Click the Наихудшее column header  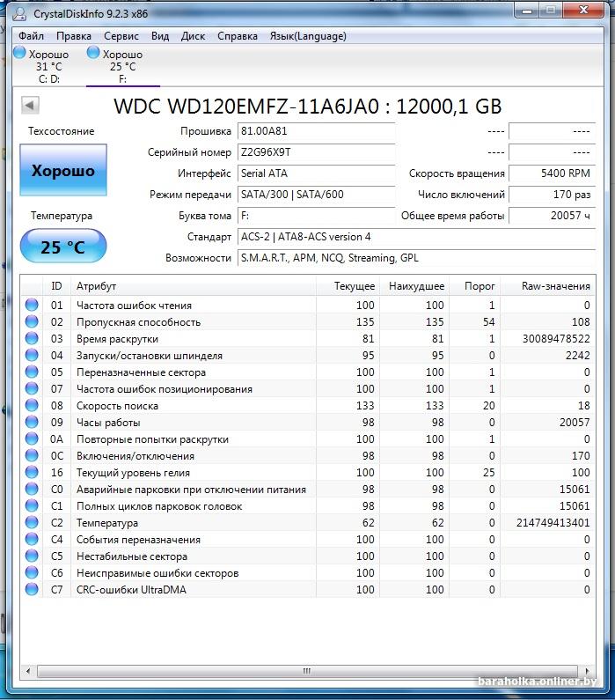tap(414, 285)
